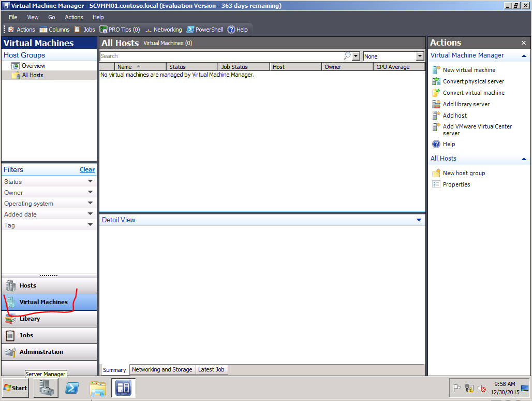Viewport: 532px width, 401px height.
Task: Open the View menu
Action: (x=33, y=17)
